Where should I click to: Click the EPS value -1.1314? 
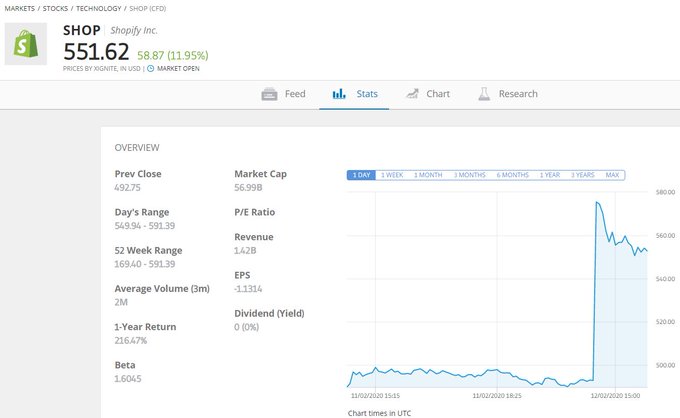[248, 289]
